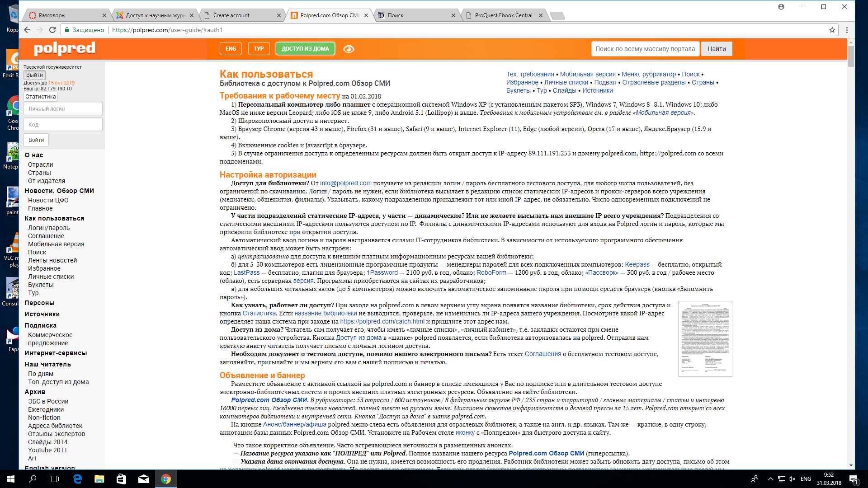This screenshot has height=488, width=868.
Task: Open File Explorer from the taskbar
Action: pyautogui.click(x=99, y=479)
